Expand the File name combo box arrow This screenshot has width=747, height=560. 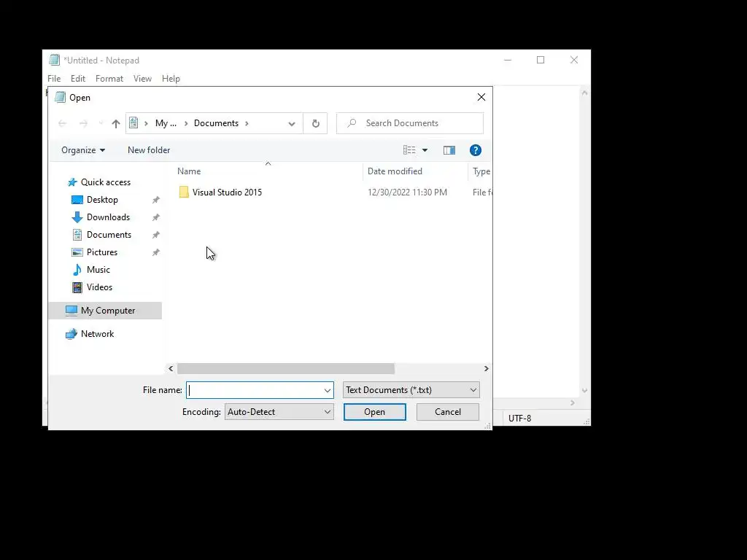click(x=328, y=391)
